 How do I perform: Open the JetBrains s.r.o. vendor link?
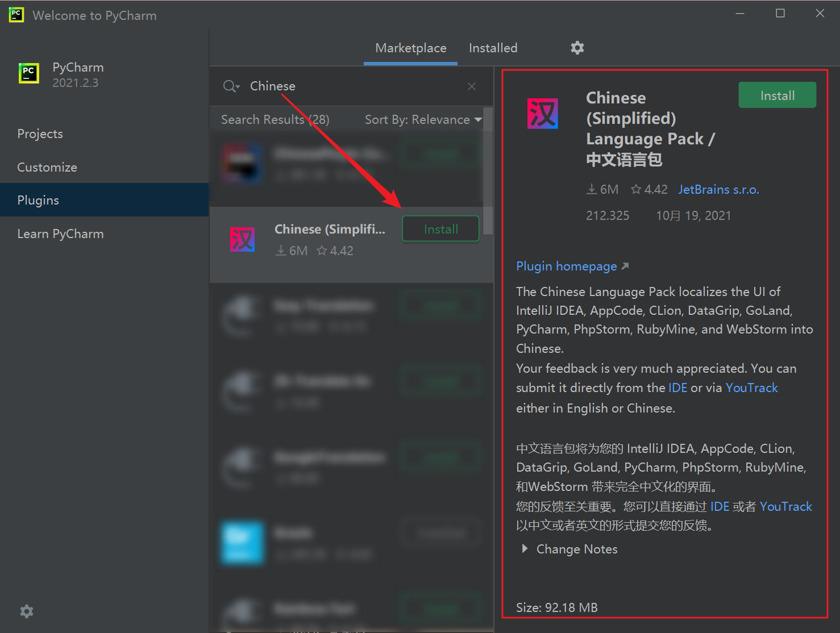tap(718, 190)
